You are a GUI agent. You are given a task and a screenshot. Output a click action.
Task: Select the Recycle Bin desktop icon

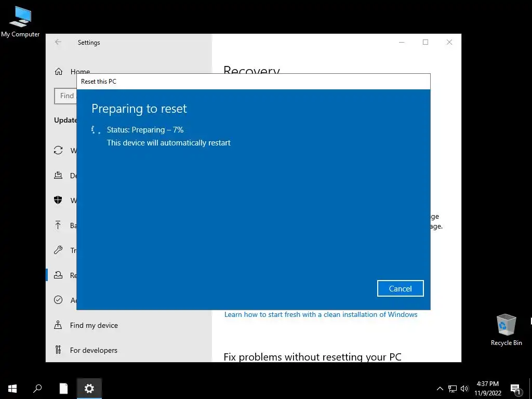506,330
